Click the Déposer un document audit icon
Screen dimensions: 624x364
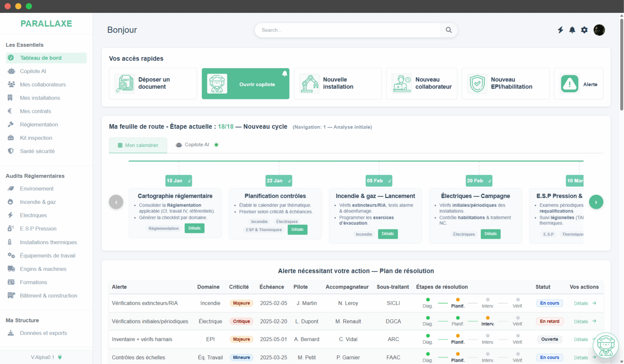[125, 83]
